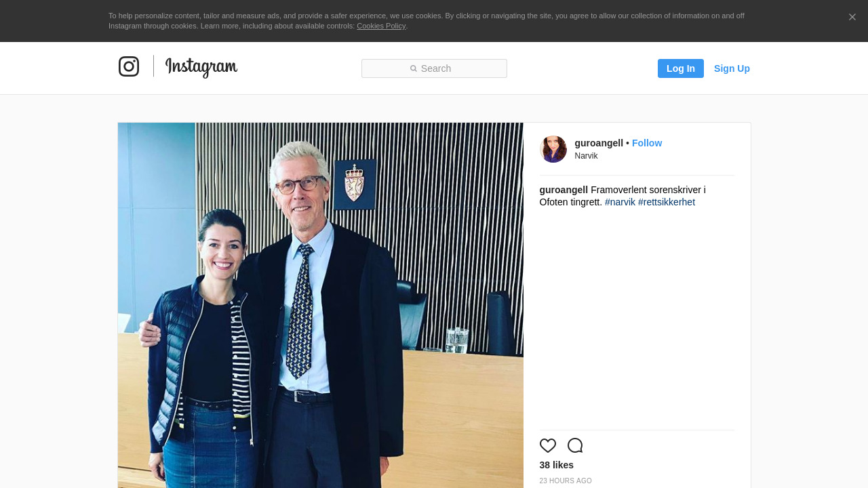Click the comment speech bubble icon
The height and width of the screenshot is (488, 868).
(575, 445)
